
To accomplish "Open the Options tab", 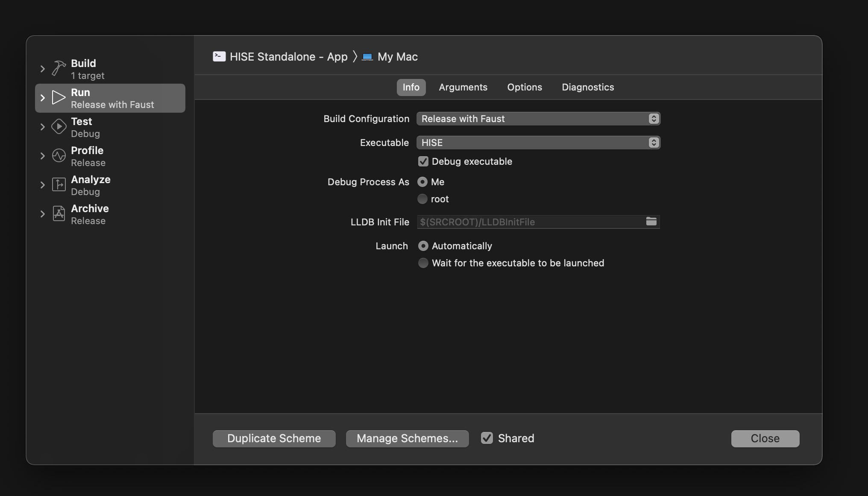I will click(525, 87).
